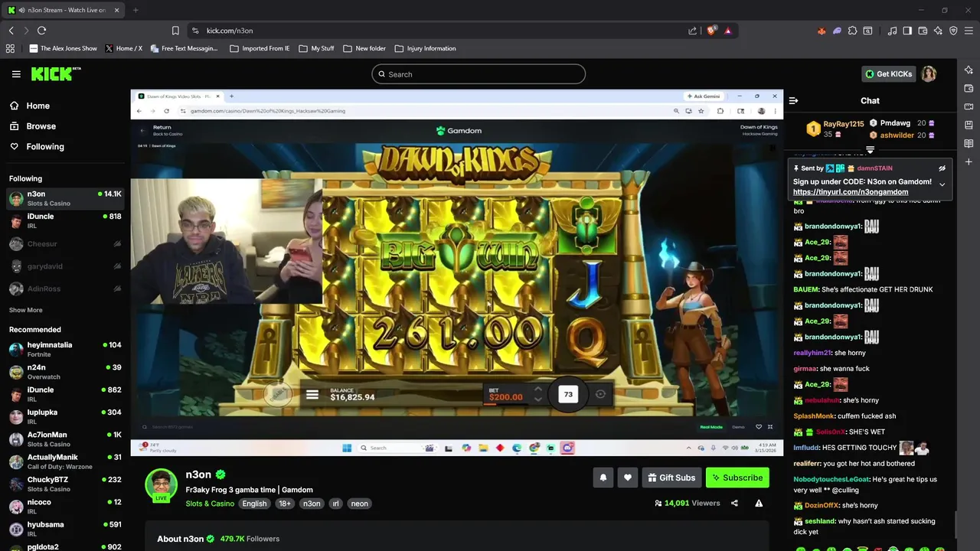The image size is (980, 551).
Task: Click username seshland in chat
Action: (819, 521)
